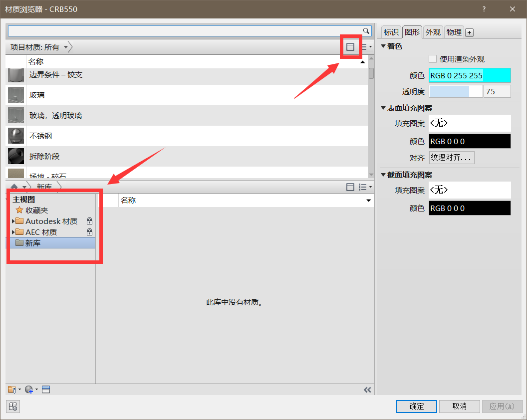The width and height of the screenshot is (527, 420).
Task: Open the project materials list view options
Action: (366, 47)
